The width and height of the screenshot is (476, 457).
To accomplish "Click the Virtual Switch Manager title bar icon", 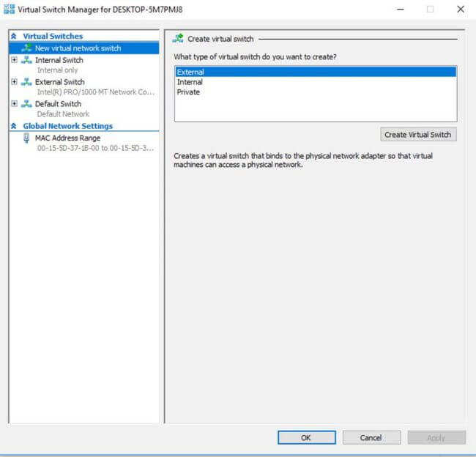I will [x=9, y=9].
